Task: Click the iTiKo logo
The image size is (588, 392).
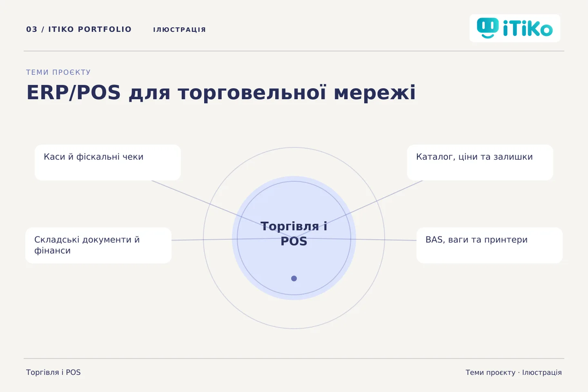Action: click(x=515, y=28)
